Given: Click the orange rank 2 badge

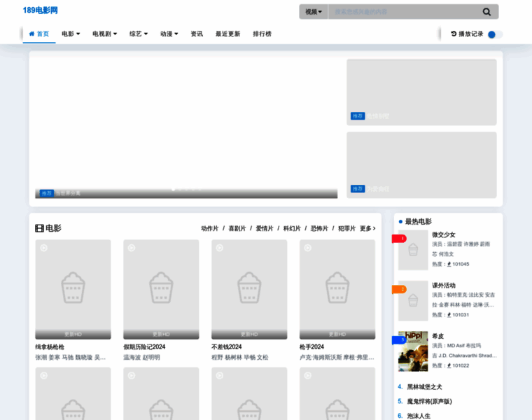Looking at the screenshot, I should (399, 289).
